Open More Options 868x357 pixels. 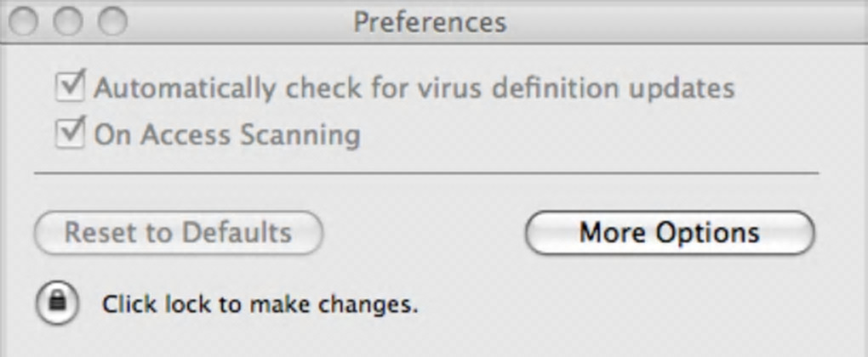670,233
